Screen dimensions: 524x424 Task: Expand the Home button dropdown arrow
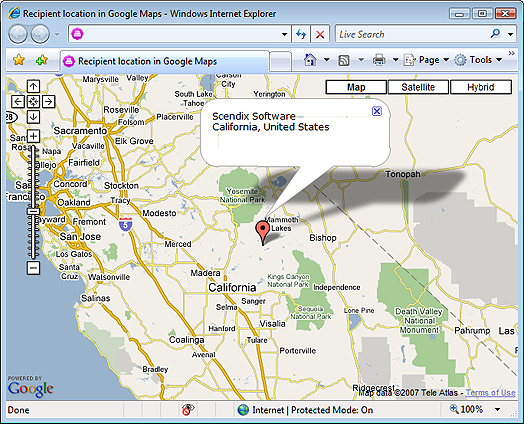326,60
